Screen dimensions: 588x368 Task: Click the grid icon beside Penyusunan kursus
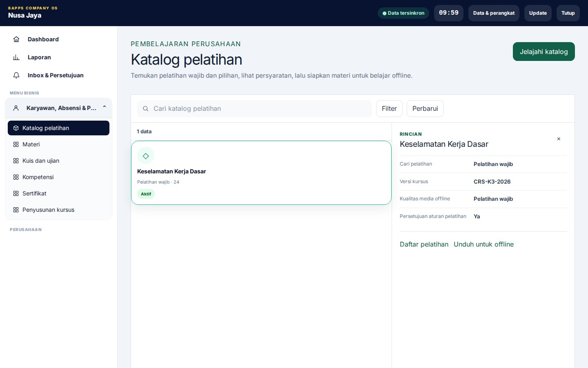[16, 210]
